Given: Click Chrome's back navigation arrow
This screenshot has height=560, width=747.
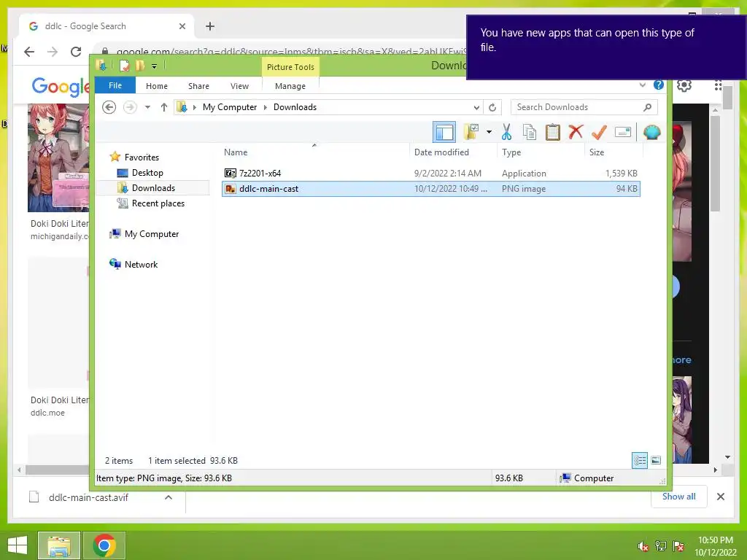Looking at the screenshot, I should 29,52.
